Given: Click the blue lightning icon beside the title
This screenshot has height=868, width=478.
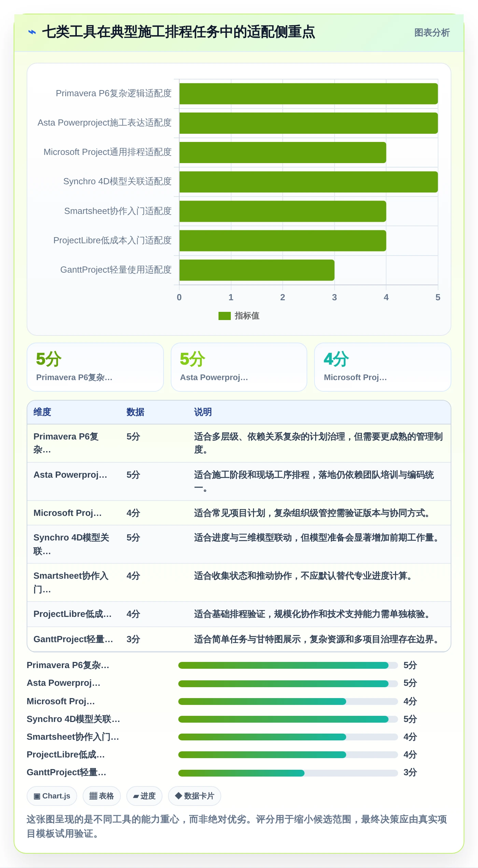Looking at the screenshot, I should 32,32.
